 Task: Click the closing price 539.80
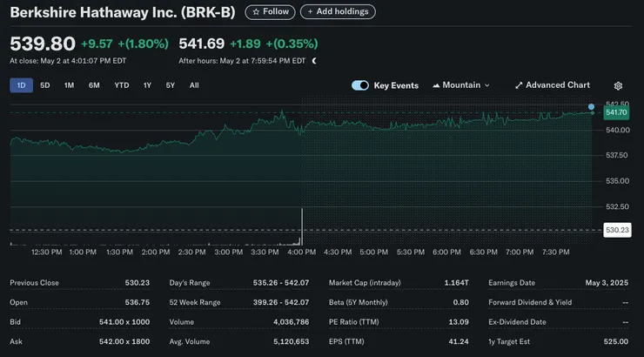pos(43,44)
